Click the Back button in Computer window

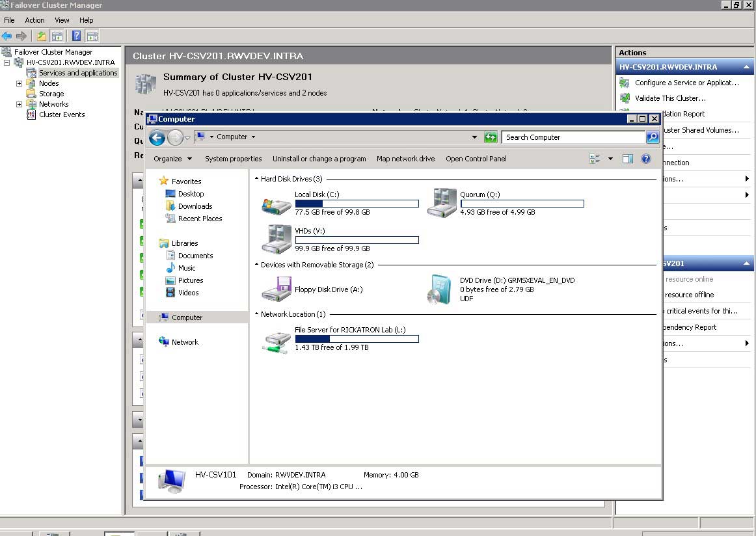pos(157,138)
